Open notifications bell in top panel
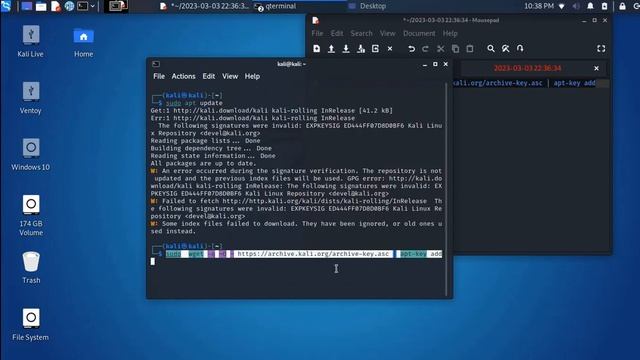640x360 pixels. click(x=590, y=6)
